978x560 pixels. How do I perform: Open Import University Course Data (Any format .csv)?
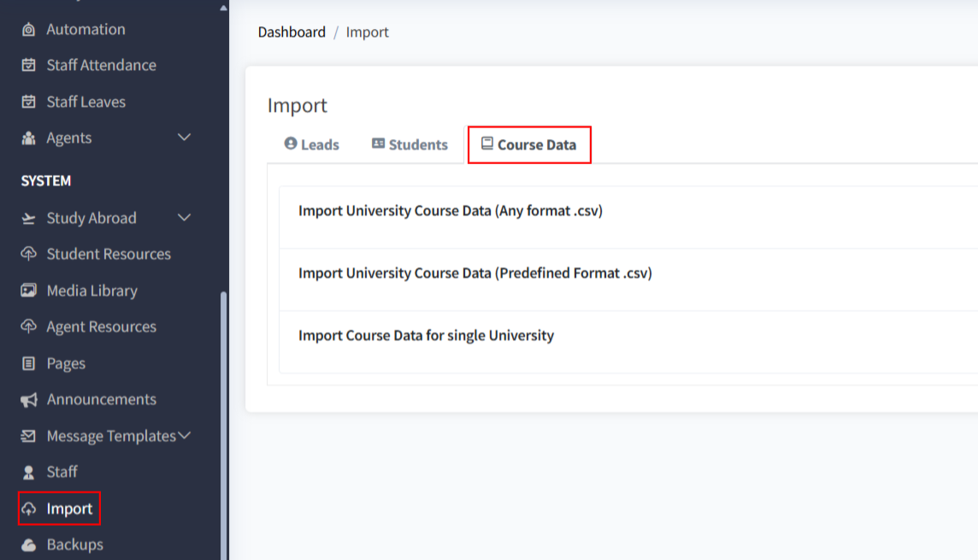tap(451, 210)
